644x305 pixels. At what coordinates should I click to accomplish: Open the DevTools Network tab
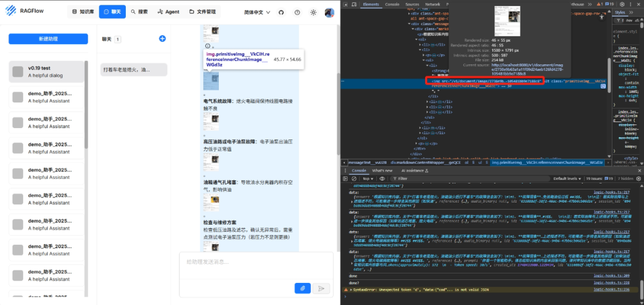tap(432, 4)
